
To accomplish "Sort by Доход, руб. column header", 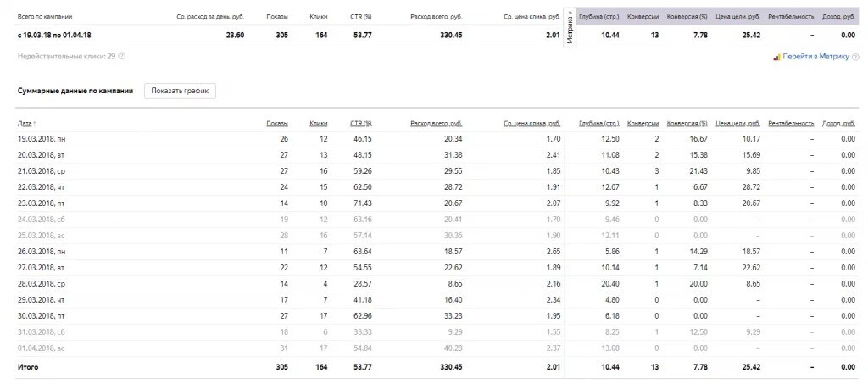I will click(837, 124).
